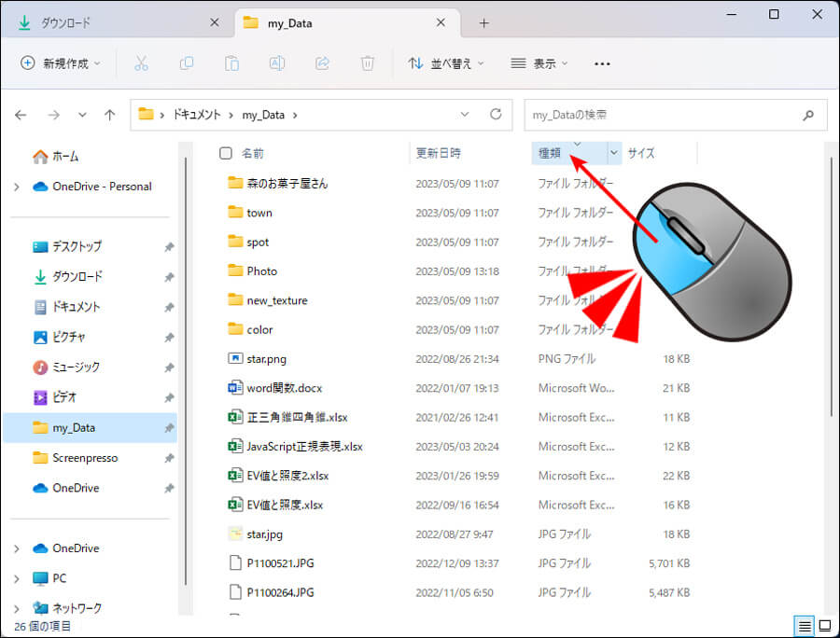The image size is (840, 638).
Task: Open my_Data in the navigation pane
Action: tap(90, 427)
